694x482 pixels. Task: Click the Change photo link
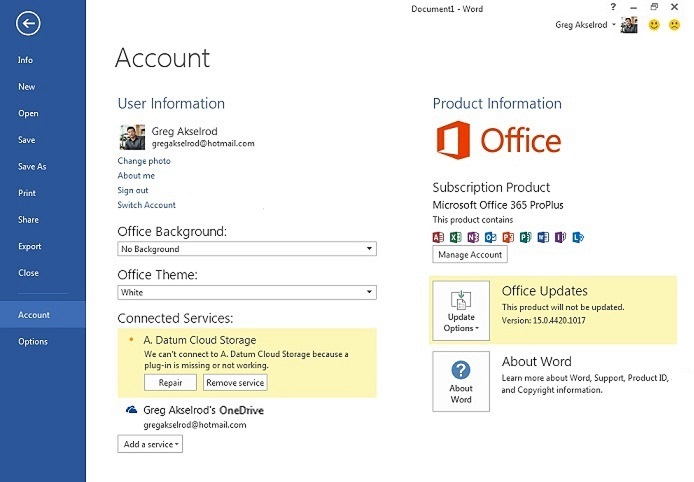[144, 161]
